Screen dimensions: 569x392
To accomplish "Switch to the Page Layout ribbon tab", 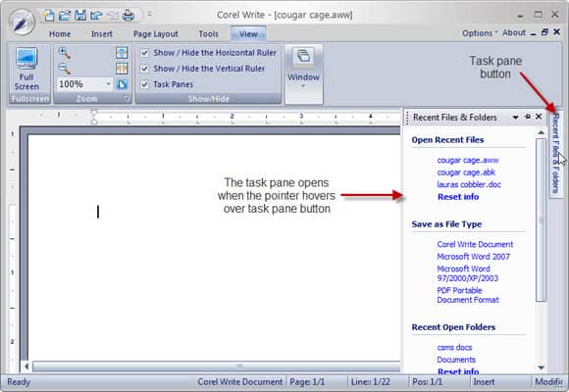I will [155, 34].
